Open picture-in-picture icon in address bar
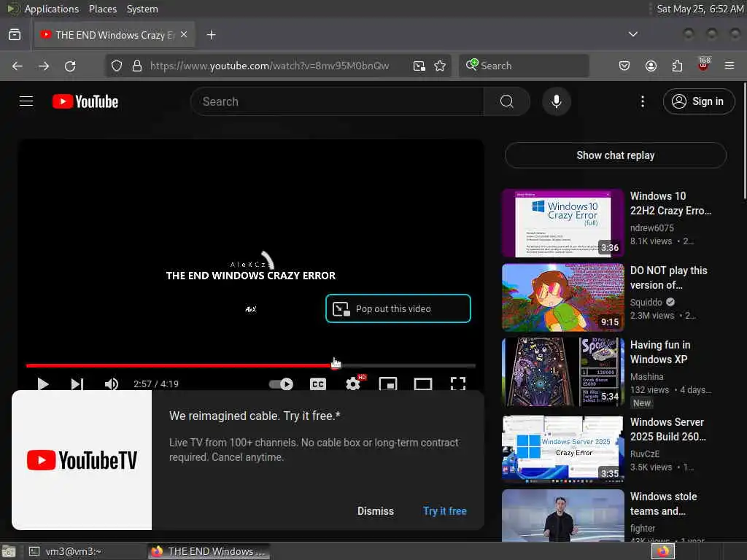Image resolution: width=747 pixels, height=560 pixels. pos(419,66)
